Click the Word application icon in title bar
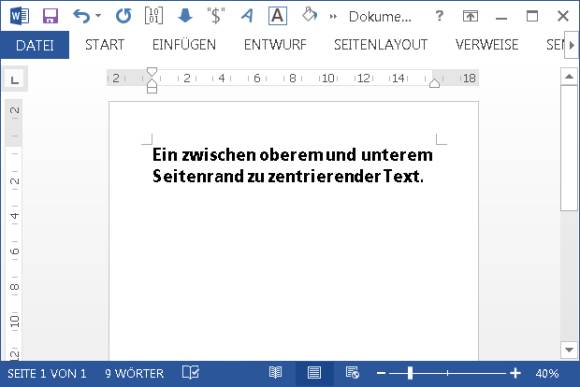Image resolution: width=580 pixels, height=387 pixels. (19, 16)
